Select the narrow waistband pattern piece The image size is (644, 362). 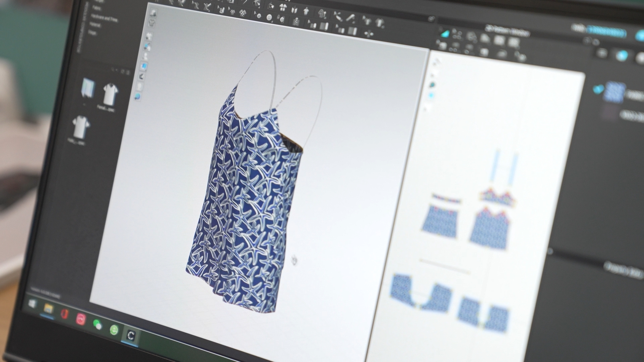click(446, 198)
